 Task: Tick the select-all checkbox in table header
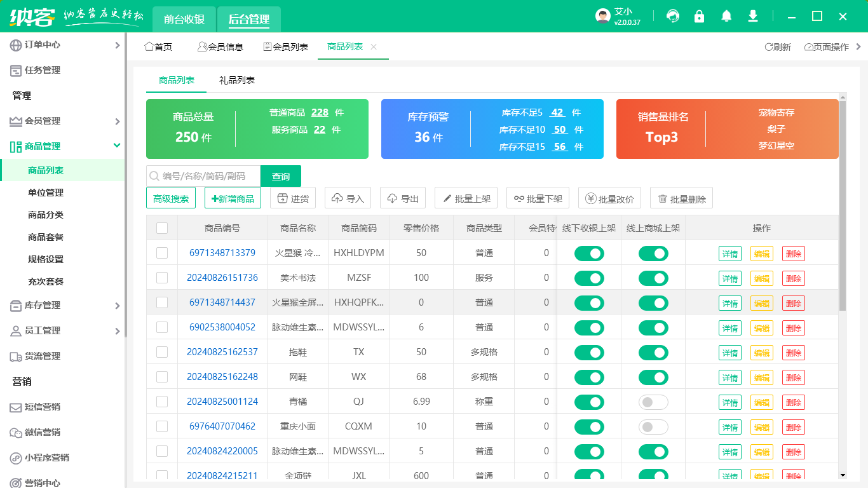pos(162,228)
